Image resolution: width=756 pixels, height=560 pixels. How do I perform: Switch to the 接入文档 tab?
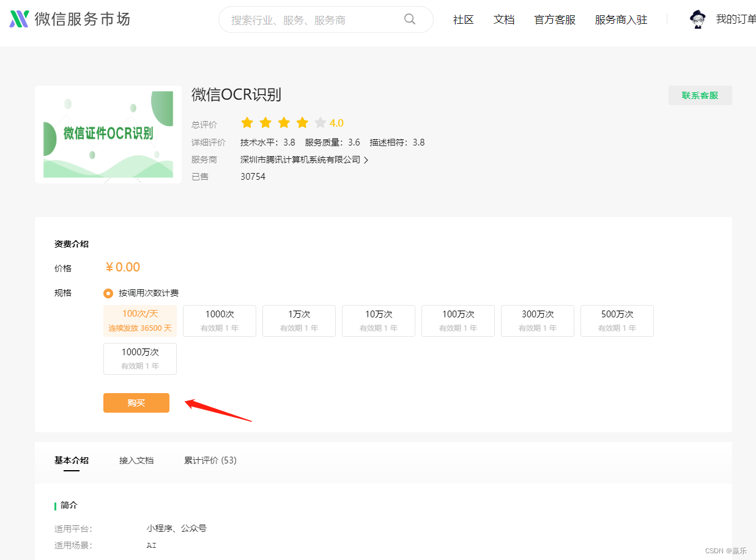point(136,460)
